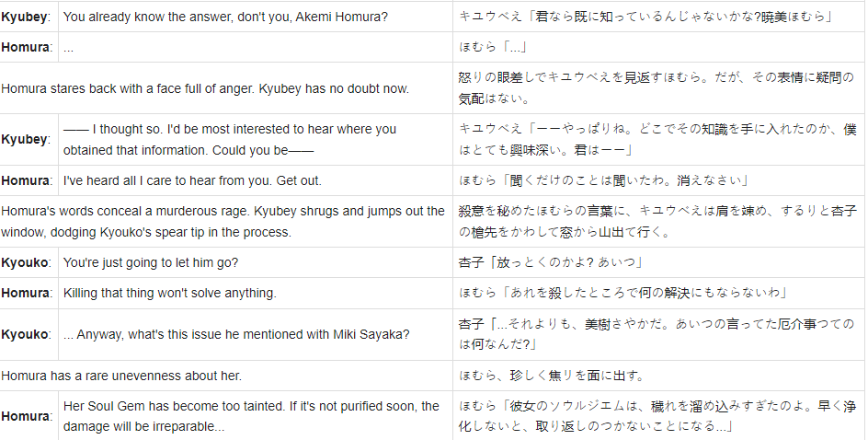Viewport: 868px width, 440px height.
Task: Select the line "Her Soul Gem has become too tainted"
Action: tap(251, 416)
